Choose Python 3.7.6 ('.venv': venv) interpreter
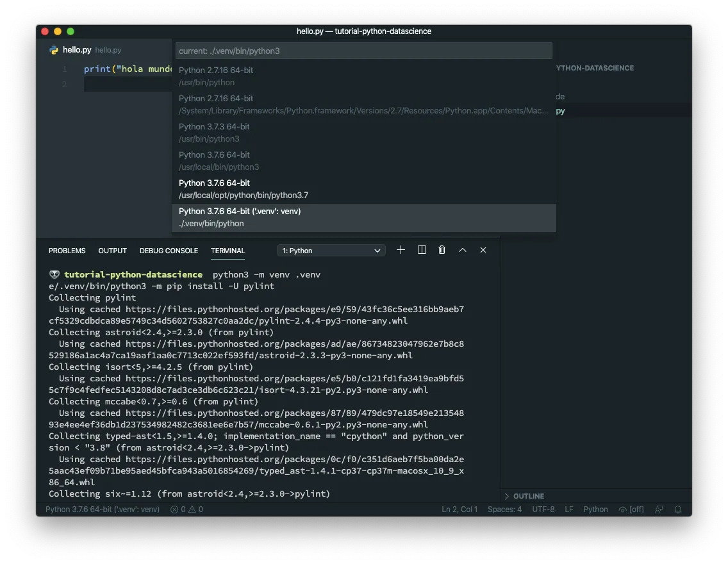Screen dimensions: 728x564 click(364, 218)
